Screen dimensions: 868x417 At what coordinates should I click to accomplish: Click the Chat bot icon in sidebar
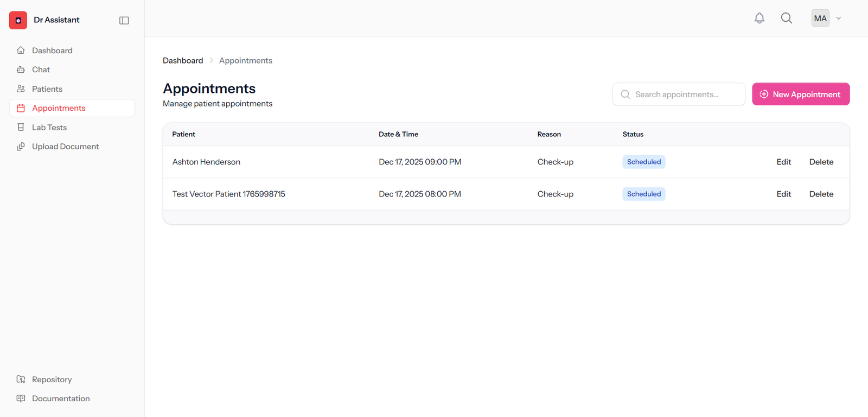tap(21, 69)
